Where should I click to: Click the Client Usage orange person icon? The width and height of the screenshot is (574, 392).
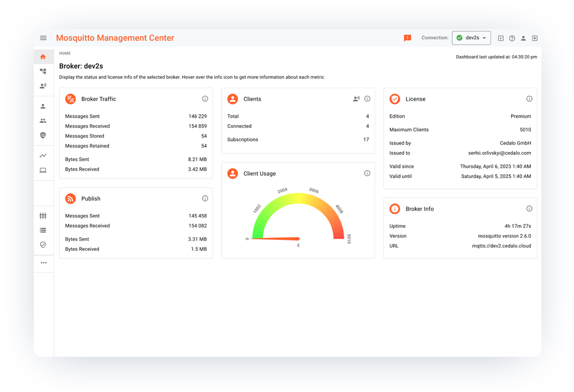(x=232, y=173)
